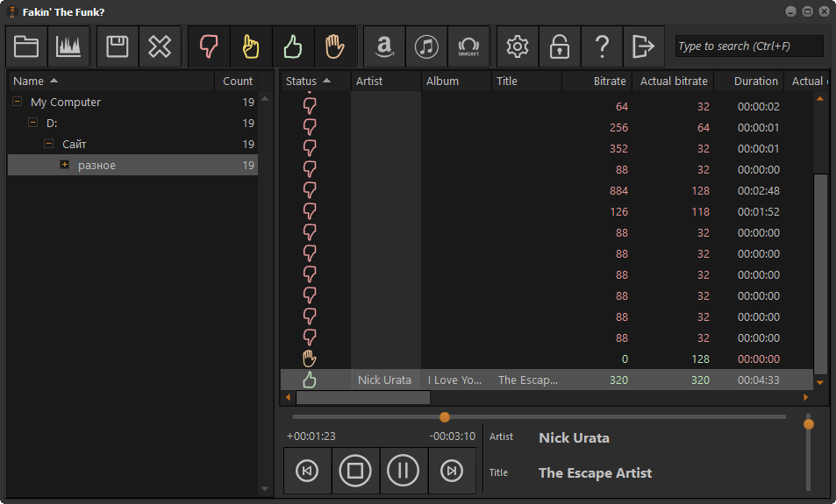
Task: Click the exit door icon
Action: (x=644, y=46)
